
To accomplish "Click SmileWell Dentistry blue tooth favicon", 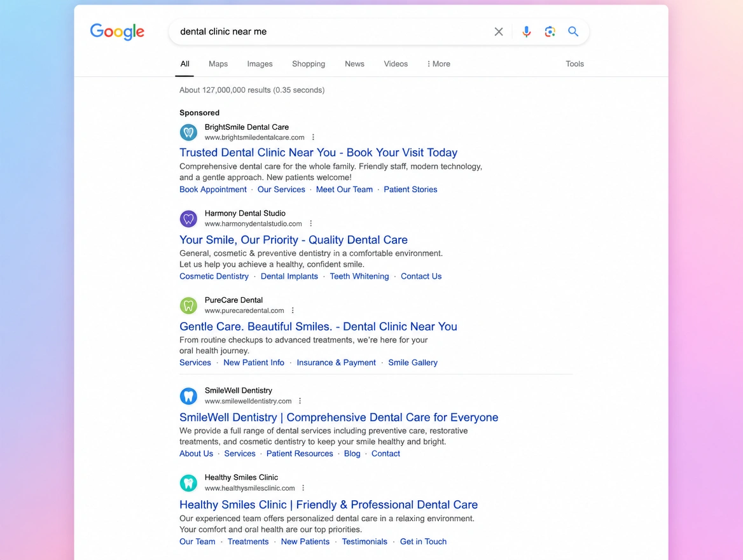I will pyautogui.click(x=188, y=396).
